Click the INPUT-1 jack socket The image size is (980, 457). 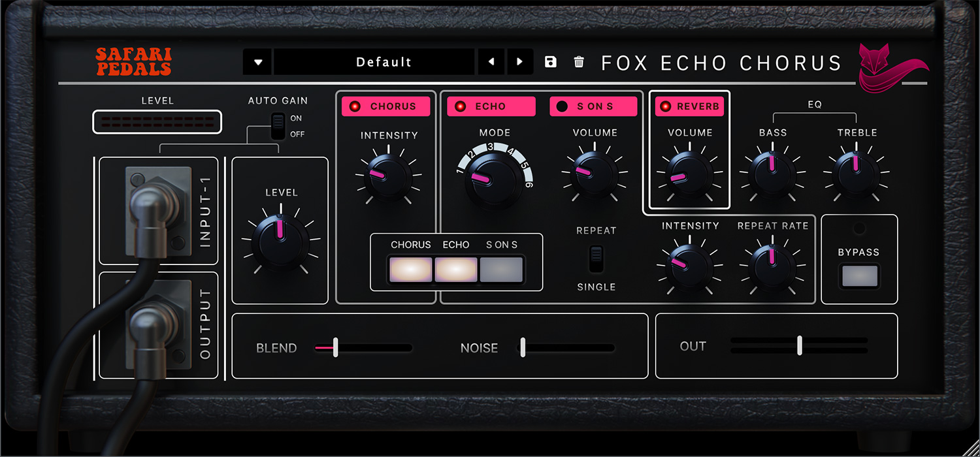coord(157,210)
